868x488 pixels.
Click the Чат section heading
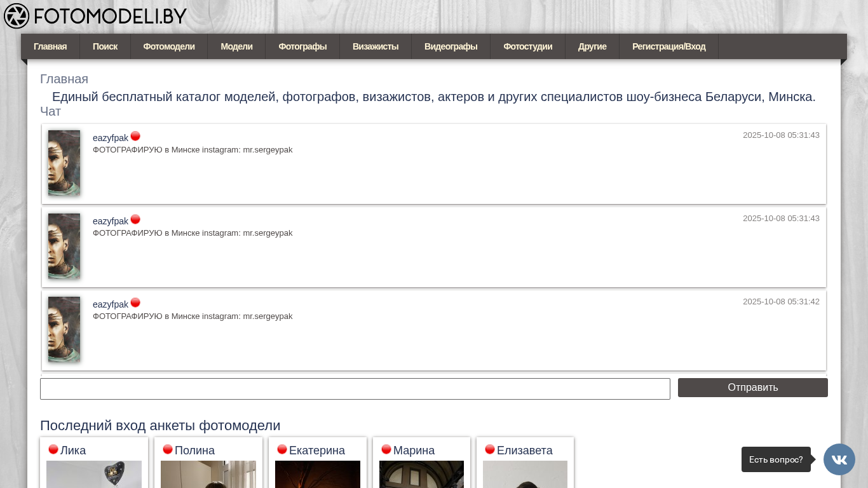pos(51,111)
